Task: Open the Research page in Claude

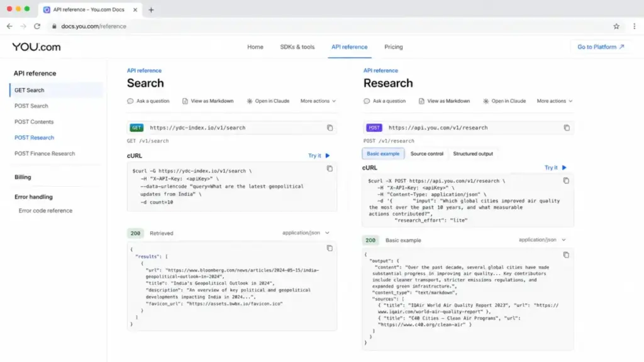Action: click(x=504, y=101)
